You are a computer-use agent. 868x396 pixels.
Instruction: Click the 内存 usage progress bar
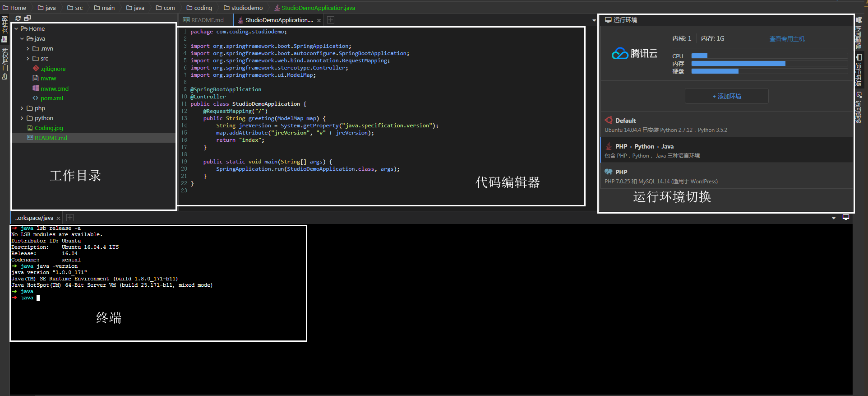[769, 64]
